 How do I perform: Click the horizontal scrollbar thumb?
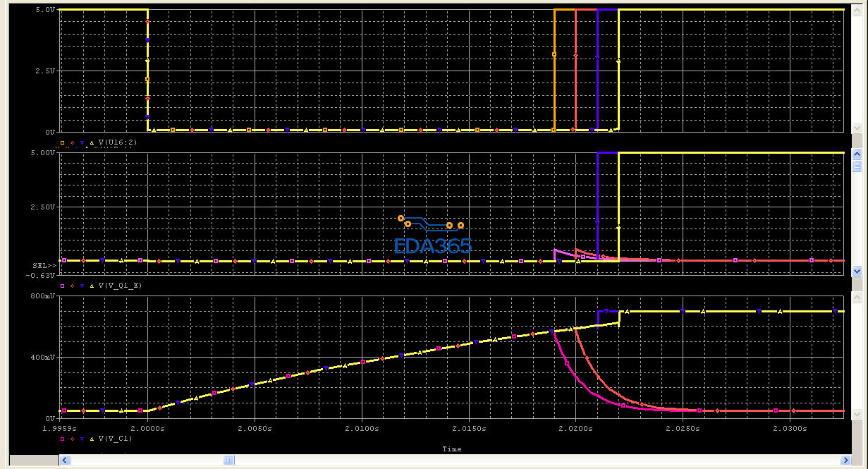click(229, 460)
